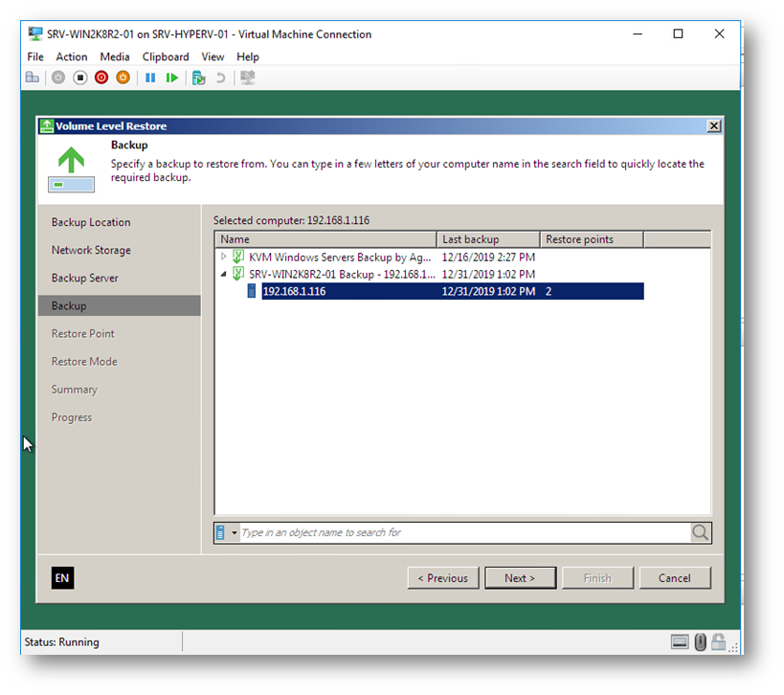
Task: Click the EN language indicator
Action: [62, 578]
